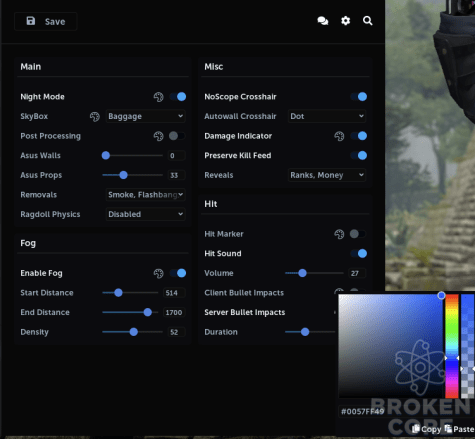This screenshot has width=475, height=439.
Task: Click the Volume value field showing 27
Action: (357, 273)
